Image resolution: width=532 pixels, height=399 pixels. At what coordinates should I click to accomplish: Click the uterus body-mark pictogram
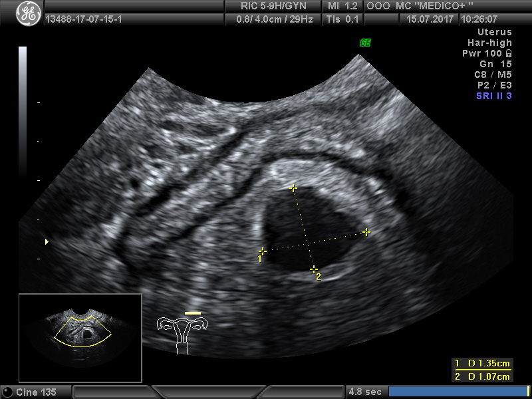pyautogui.click(x=182, y=336)
